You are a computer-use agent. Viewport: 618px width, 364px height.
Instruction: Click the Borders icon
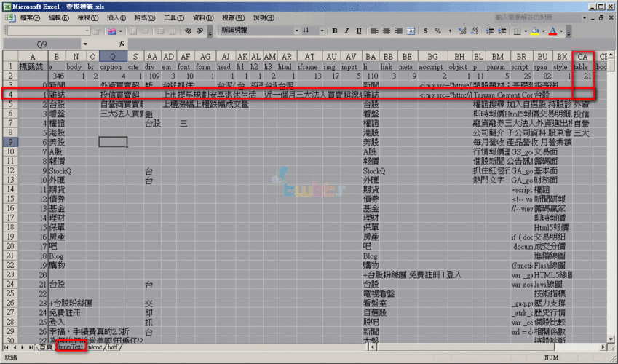click(517, 31)
